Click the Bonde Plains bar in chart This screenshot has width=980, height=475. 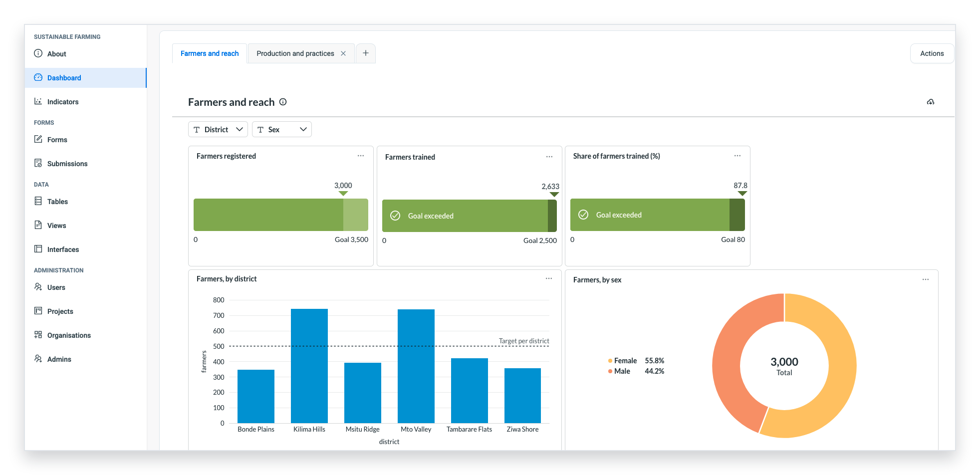[256, 396]
